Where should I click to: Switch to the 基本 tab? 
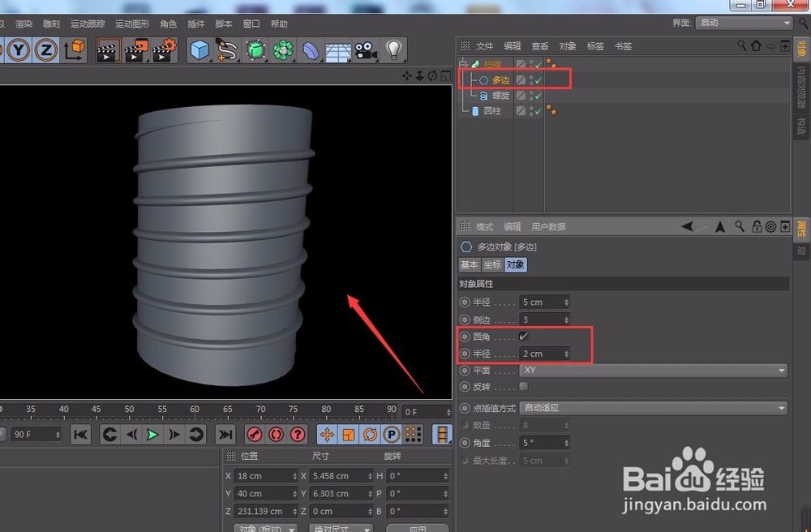tap(470, 264)
